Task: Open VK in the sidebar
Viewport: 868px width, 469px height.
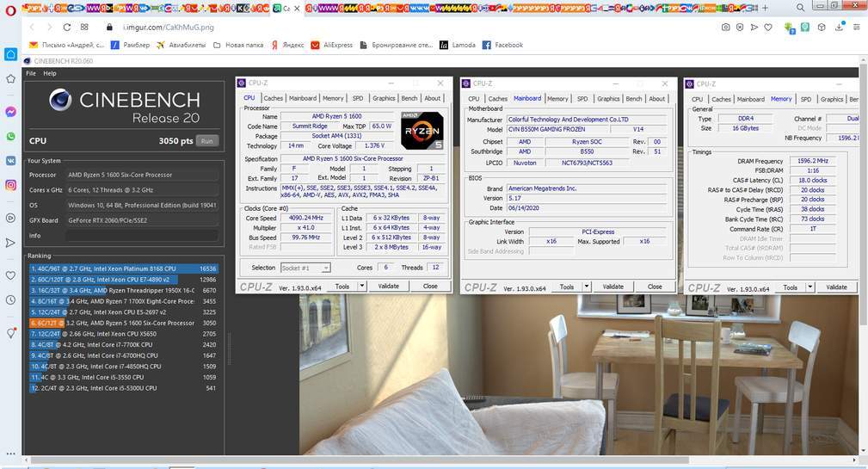Action: coord(10,161)
